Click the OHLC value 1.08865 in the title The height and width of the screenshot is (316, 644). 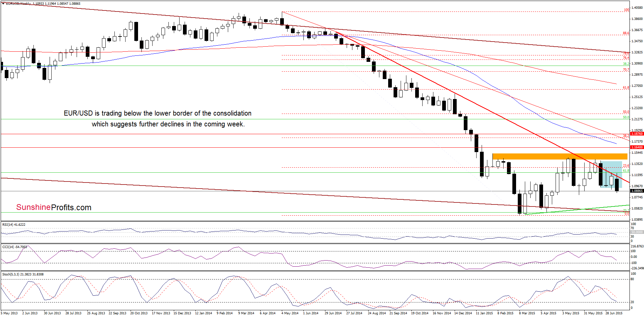pyautogui.click(x=75, y=3)
